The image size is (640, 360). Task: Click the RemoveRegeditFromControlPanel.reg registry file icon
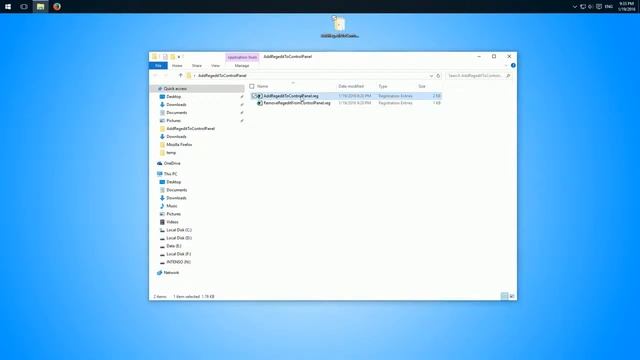[260, 103]
